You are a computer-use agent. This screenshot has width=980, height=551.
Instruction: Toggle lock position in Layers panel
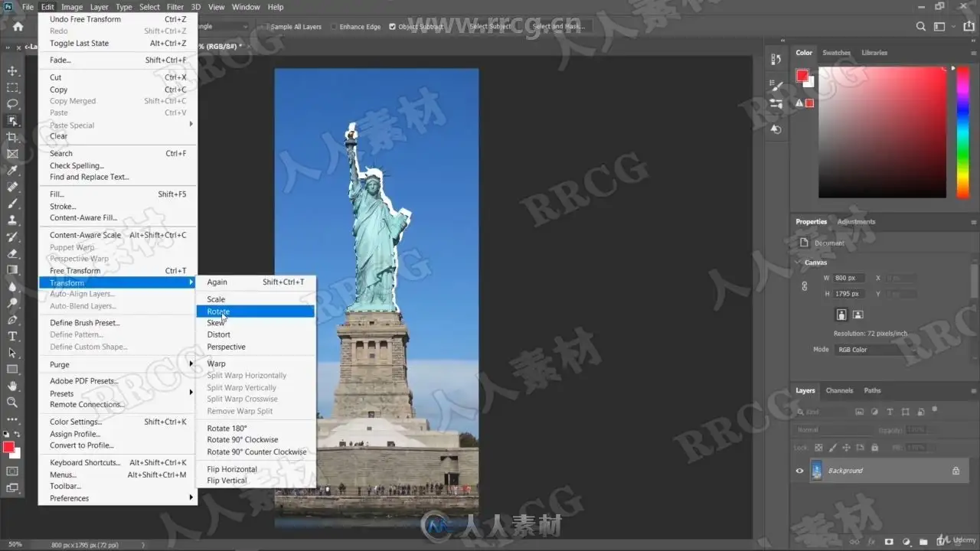click(847, 448)
